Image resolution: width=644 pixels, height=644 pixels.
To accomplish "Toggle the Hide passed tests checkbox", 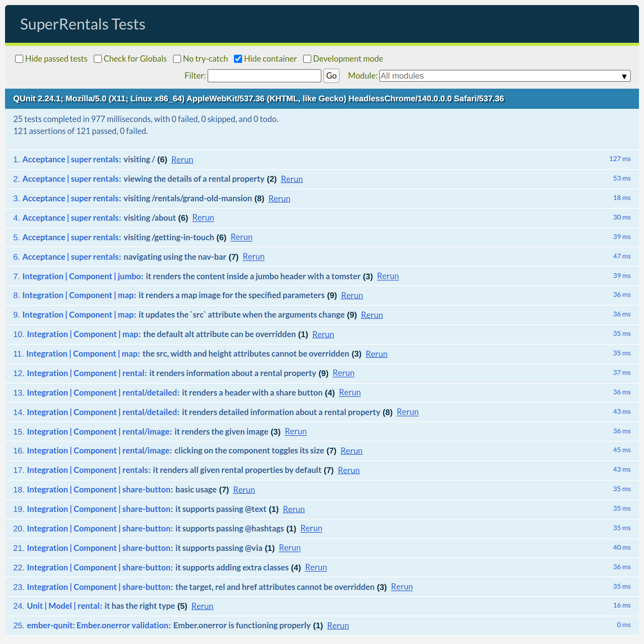I will pos(19,59).
